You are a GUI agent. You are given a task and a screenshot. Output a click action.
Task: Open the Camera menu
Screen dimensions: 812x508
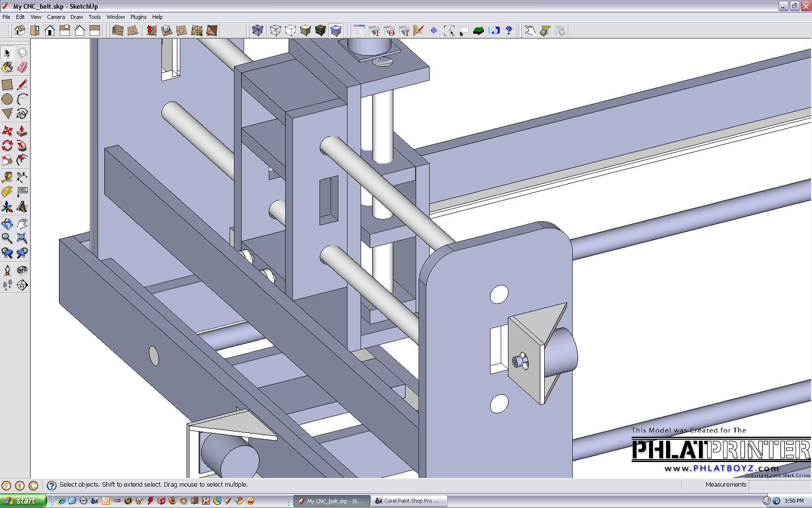pos(56,17)
